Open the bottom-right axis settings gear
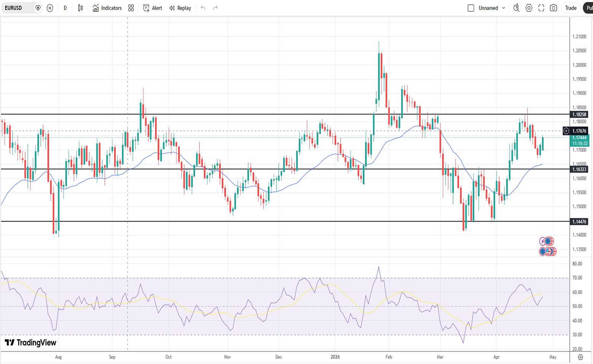Image resolution: width=593 pixels, height=364 pixels. (x=580, y=357)
